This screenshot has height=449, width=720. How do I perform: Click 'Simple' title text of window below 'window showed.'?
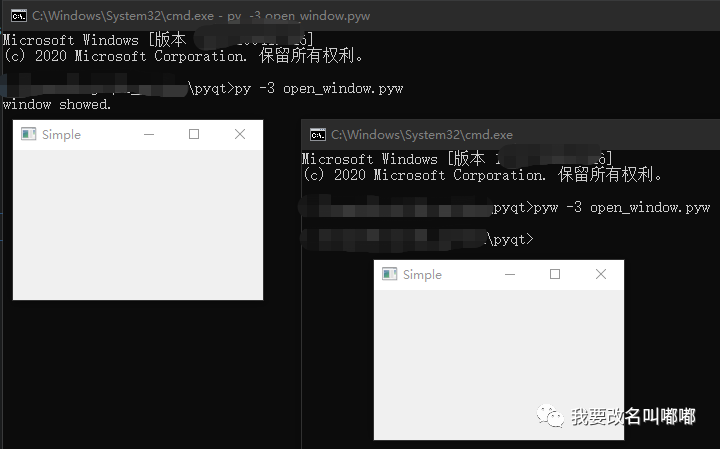(x=61, y=135)
